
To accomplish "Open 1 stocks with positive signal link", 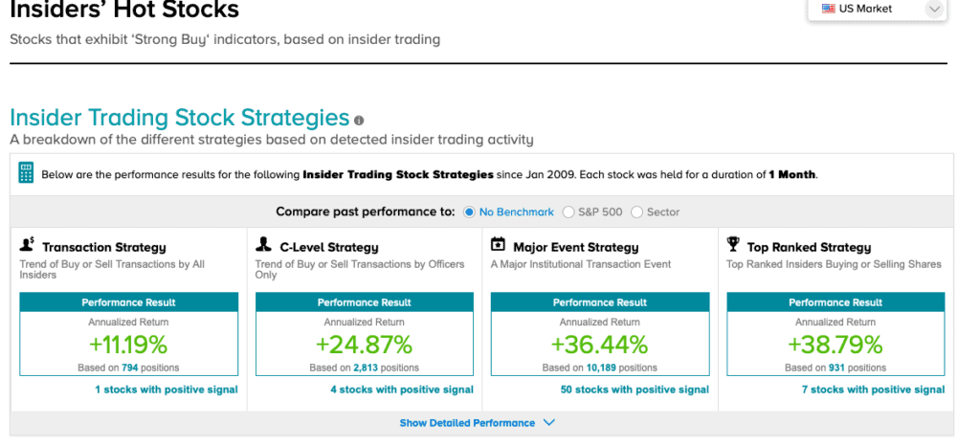I will point(167,390).
